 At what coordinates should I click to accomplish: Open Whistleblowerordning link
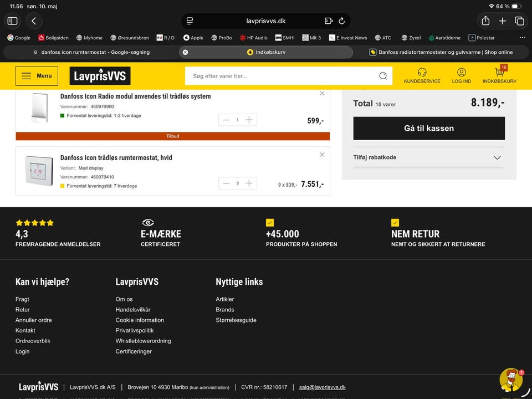[143, 341]
